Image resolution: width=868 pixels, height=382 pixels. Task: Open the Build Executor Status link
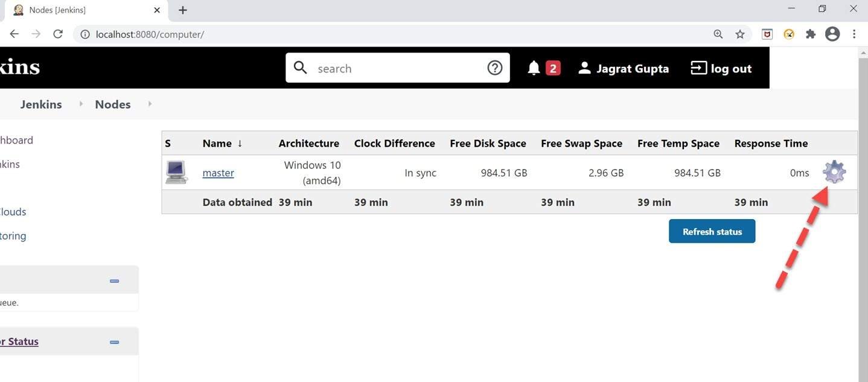19,342
